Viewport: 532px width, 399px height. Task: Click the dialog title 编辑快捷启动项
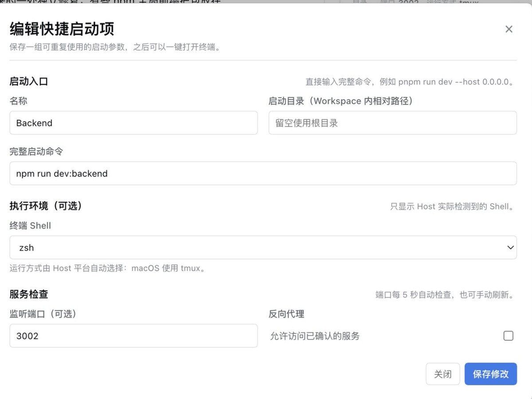pos(62,29)
